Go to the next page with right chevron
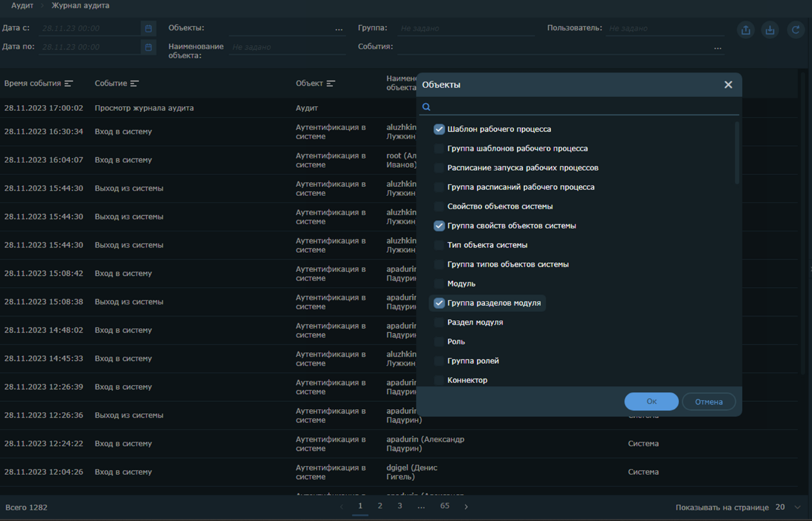 (466, 507)
